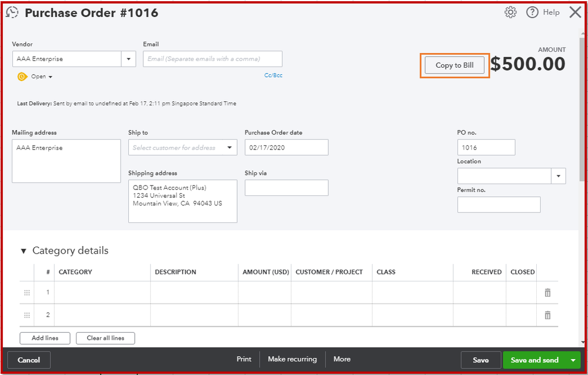
Task: Click the Vendor name field
Action: click(67, 59)
